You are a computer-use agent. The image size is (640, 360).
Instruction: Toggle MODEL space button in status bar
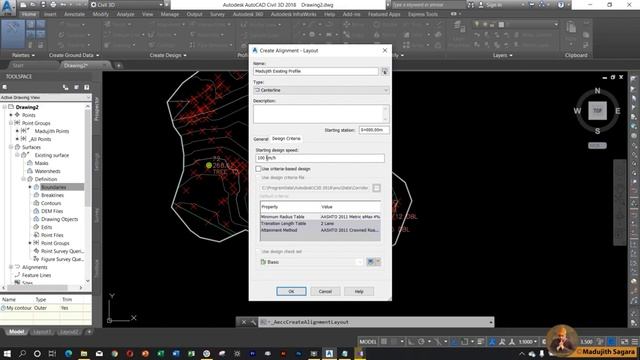coord(368,342)
